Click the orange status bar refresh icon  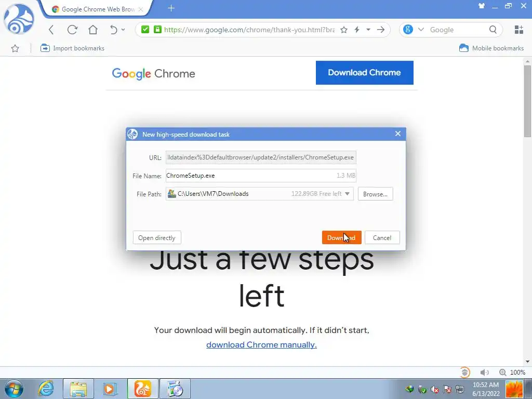pyautogui.click(x=465, y=372)
